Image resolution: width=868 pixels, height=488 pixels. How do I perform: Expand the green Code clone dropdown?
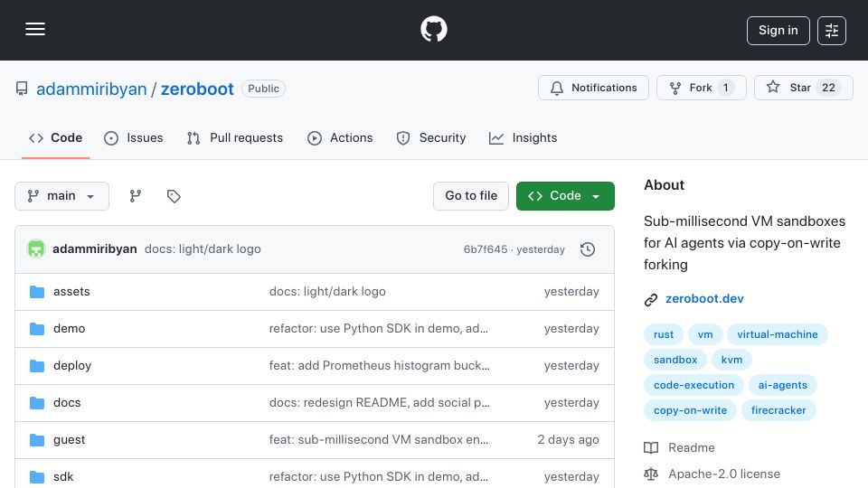tap(565, 196)
